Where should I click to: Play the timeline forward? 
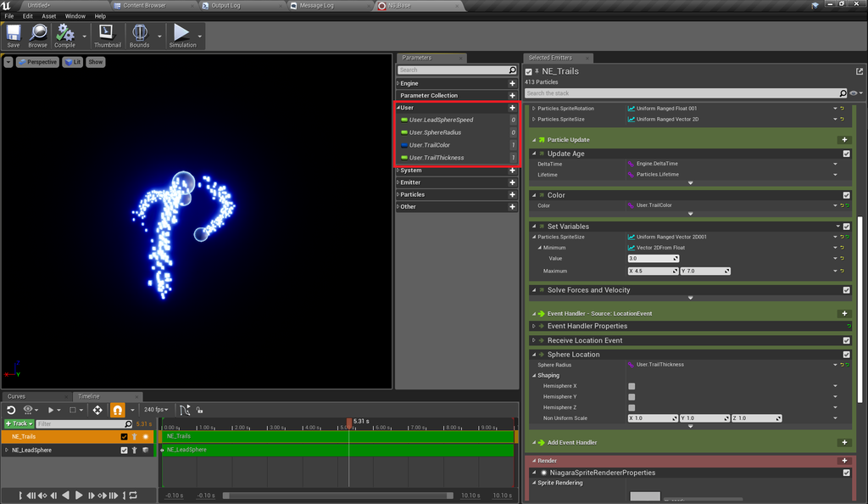coord(79,496)
